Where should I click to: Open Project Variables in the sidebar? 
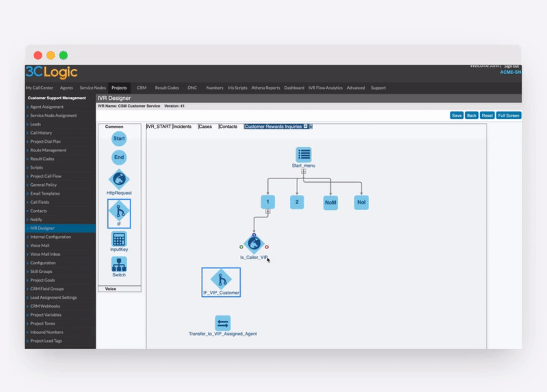[x=46, y=315]
